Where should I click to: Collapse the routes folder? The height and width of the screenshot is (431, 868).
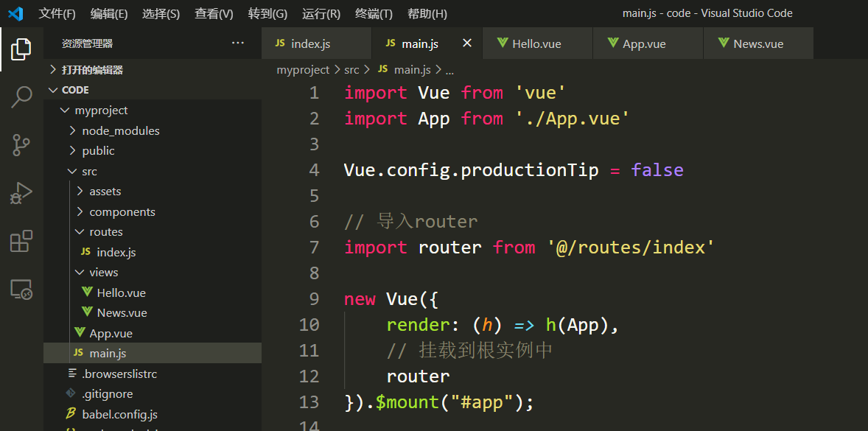(153, 232)
